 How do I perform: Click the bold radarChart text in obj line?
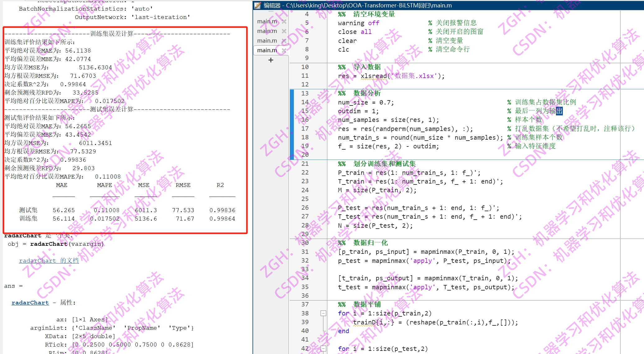49,244
